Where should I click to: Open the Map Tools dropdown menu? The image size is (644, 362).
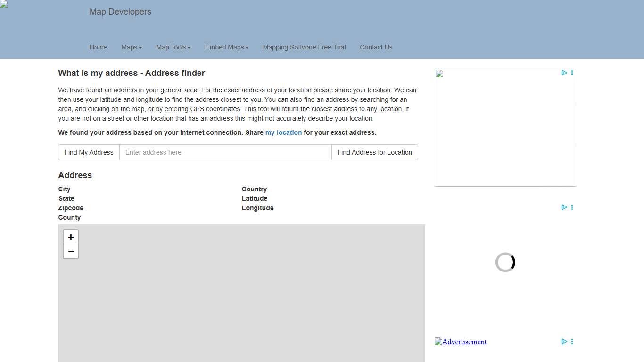[x=173, y=47]
